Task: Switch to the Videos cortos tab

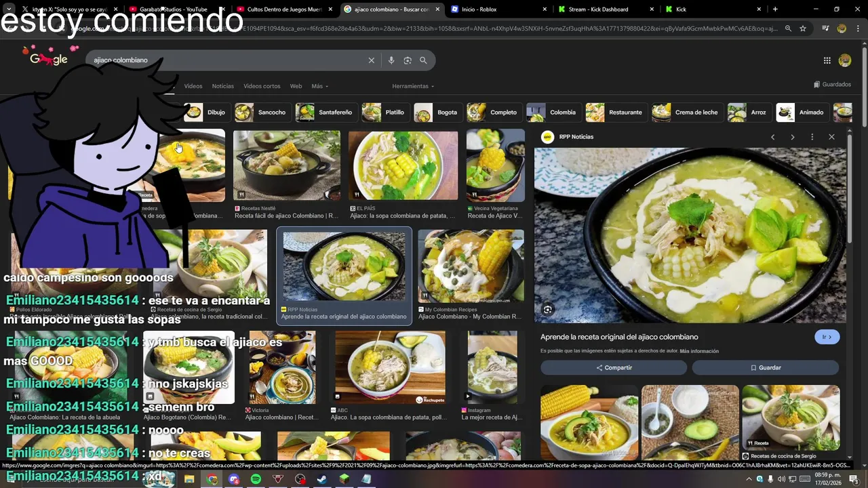Action: (262, 86)
